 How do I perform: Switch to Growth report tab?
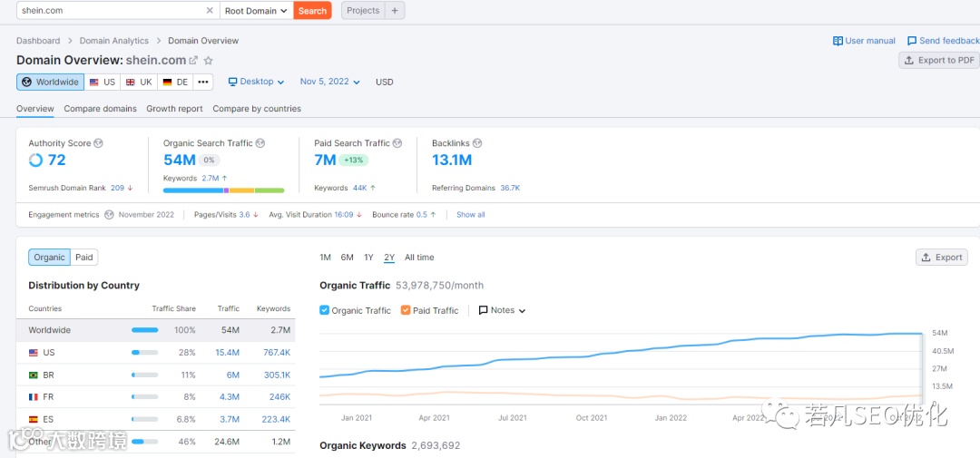174,109
